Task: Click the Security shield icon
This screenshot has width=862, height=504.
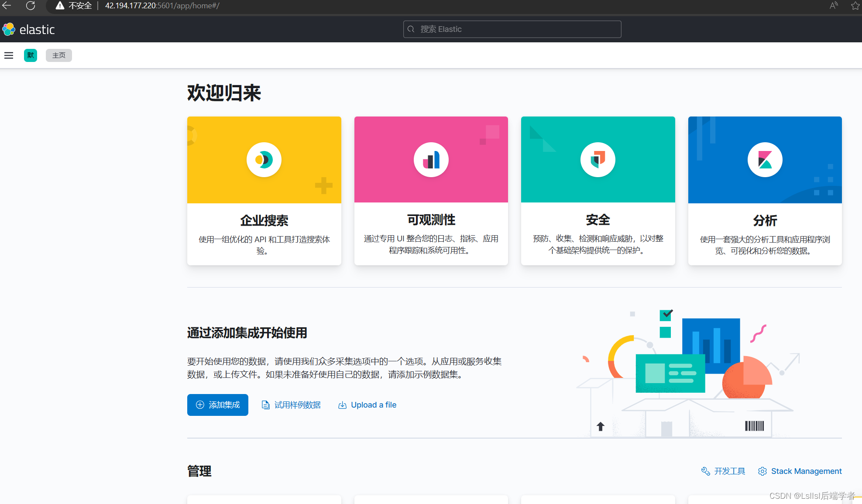Action: (598, 160)
